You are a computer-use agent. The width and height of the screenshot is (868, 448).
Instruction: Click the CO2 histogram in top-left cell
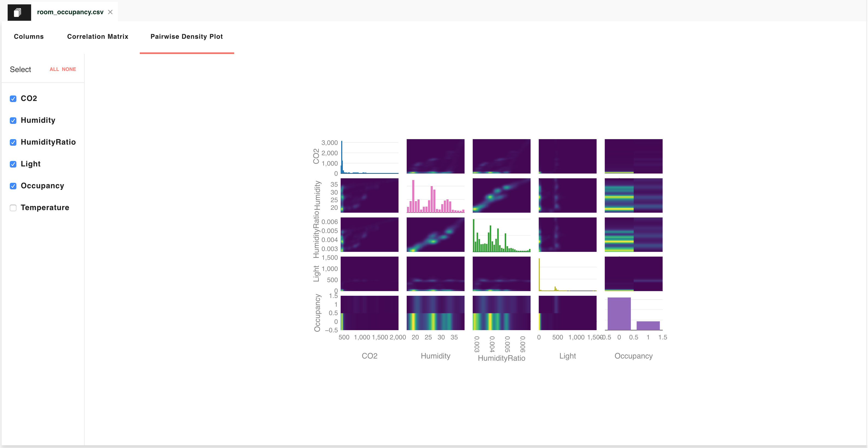[369, 157]
